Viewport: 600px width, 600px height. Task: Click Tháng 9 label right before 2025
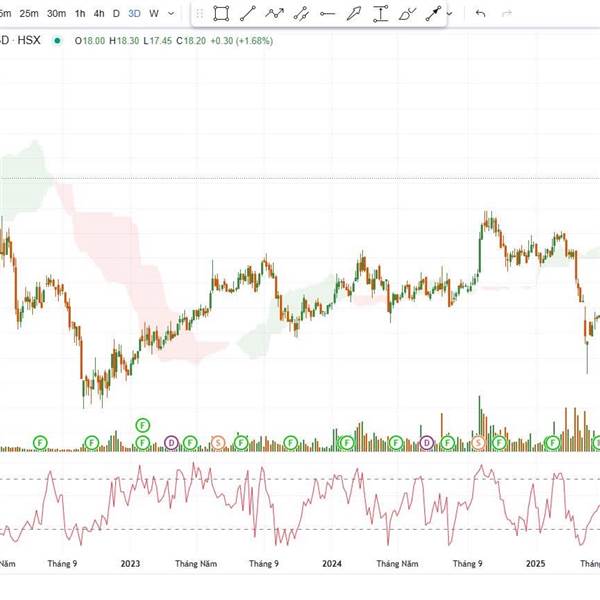click(x=468, y=564)
